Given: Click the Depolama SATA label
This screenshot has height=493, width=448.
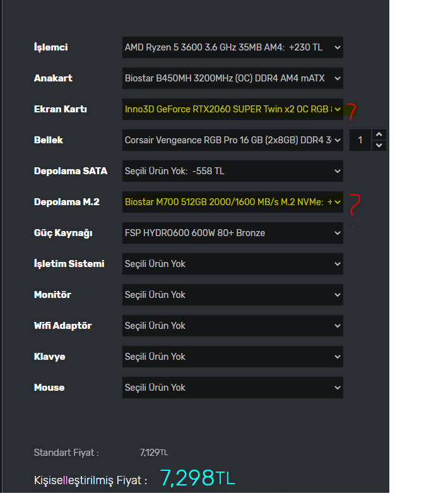Looking at the screenshot, I should (x=71, y=171).
